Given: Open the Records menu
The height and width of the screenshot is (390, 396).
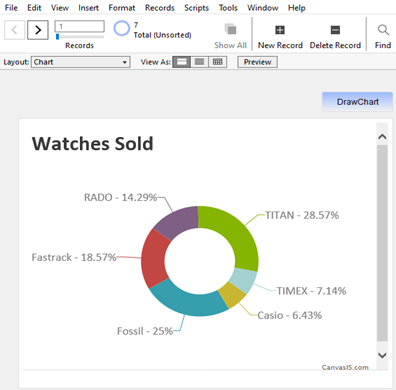Looking at the screenshot, I should (x=160, y=8).
